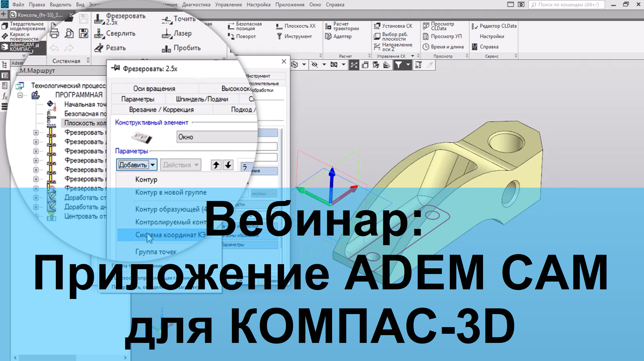Select the Фрезеровать 2.5x milling tool
The height and width of the screenshot is (361, 644).
coord(120,19)
